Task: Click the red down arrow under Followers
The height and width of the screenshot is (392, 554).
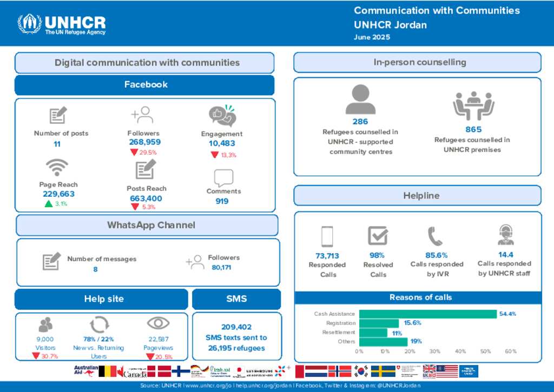Action: point(134,152)
